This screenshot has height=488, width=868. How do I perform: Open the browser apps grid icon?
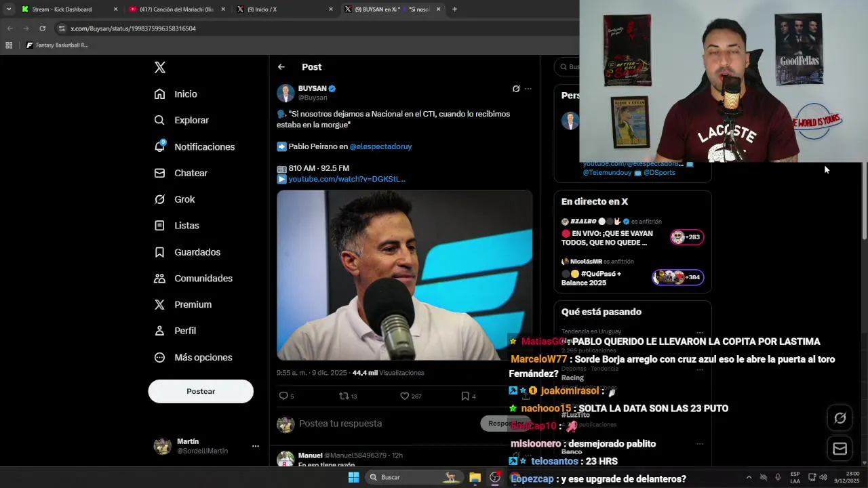tap(9, 45)
